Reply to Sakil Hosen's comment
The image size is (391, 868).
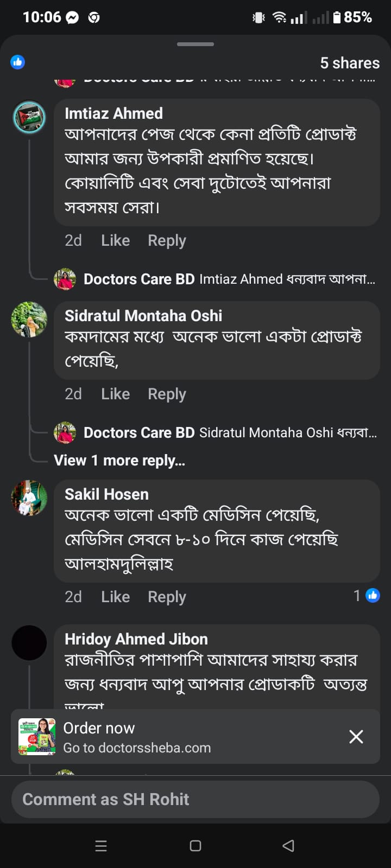[x=167, y=597]
